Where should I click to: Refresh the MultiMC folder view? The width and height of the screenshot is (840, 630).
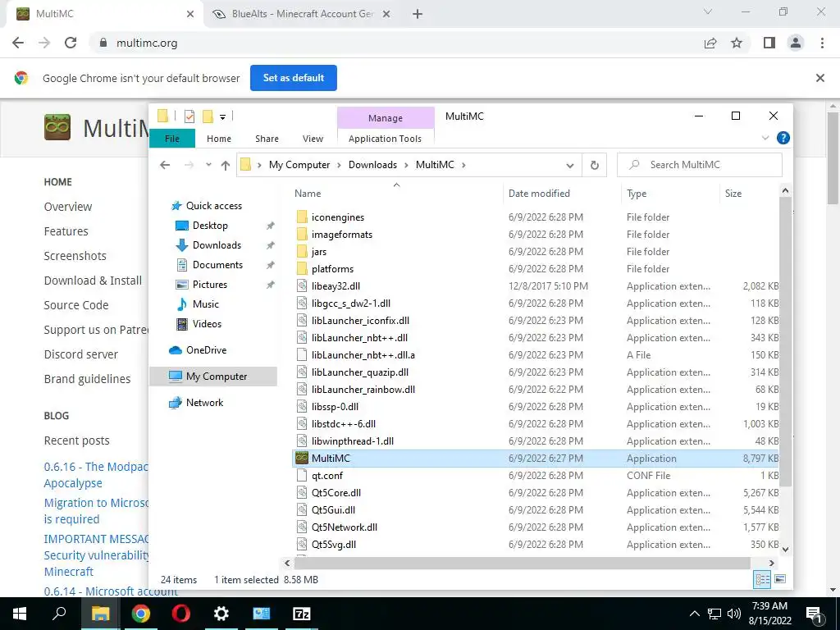(594, 165)
